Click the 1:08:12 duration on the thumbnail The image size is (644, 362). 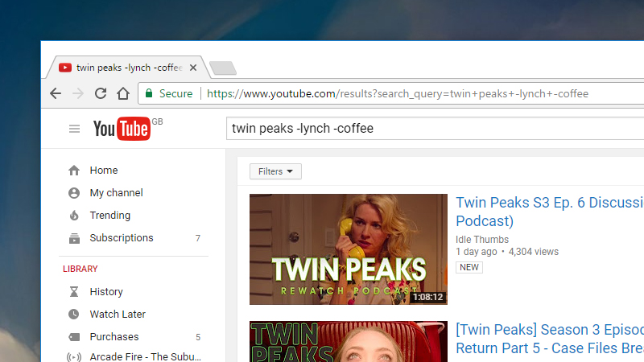tap(427, 297)
